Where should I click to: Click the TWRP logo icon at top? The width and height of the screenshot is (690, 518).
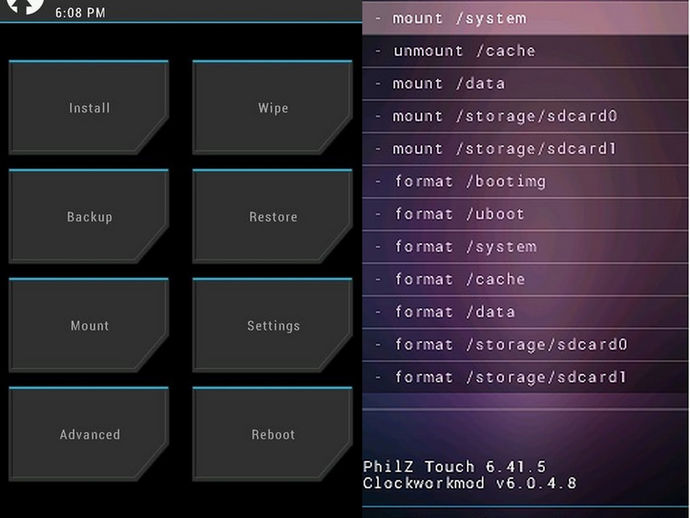click(25, 6)
